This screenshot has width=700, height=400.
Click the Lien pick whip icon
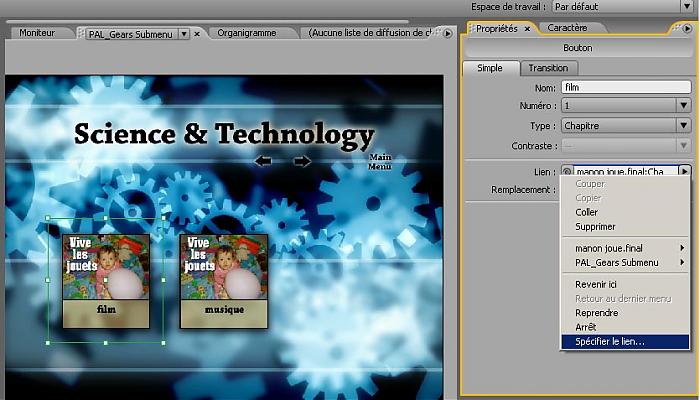(567, 171)
